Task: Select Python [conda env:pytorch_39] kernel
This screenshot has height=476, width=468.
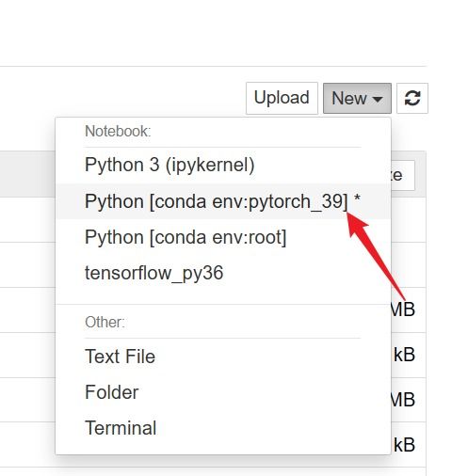Action: (x=223, y=201)
